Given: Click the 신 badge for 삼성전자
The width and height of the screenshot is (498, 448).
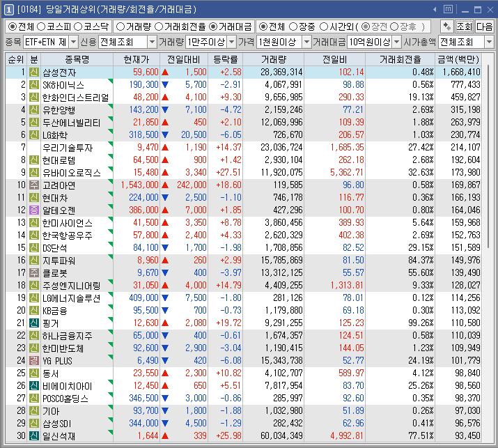Looking at the screenshot, I should (33, 72).
